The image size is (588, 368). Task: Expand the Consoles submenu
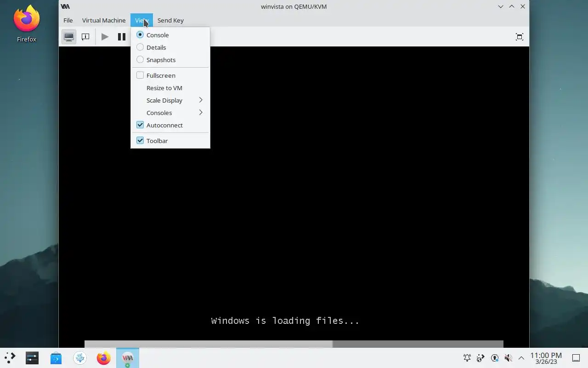coord(170,113)
